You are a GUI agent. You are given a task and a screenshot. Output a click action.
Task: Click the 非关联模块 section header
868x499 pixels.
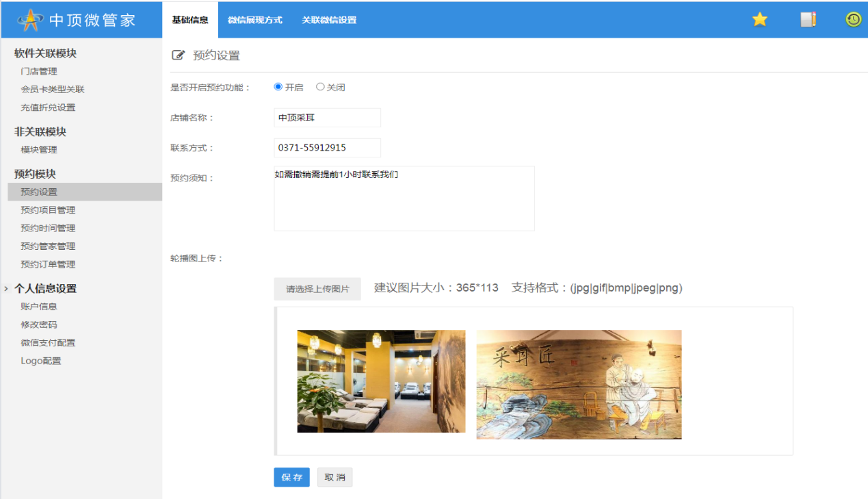pos(40,132)
